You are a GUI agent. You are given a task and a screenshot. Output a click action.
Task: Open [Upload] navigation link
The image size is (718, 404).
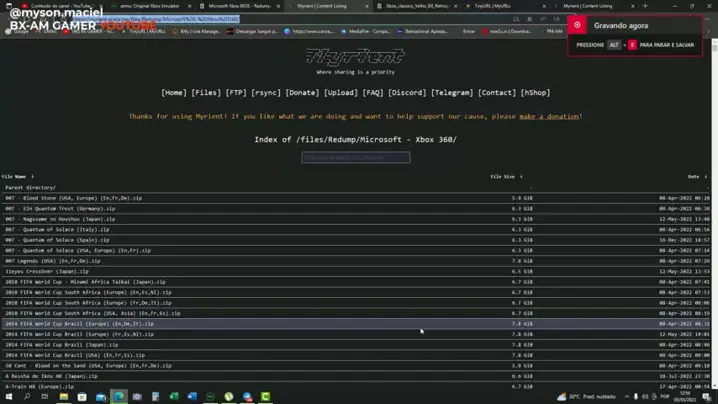(341, 93)
